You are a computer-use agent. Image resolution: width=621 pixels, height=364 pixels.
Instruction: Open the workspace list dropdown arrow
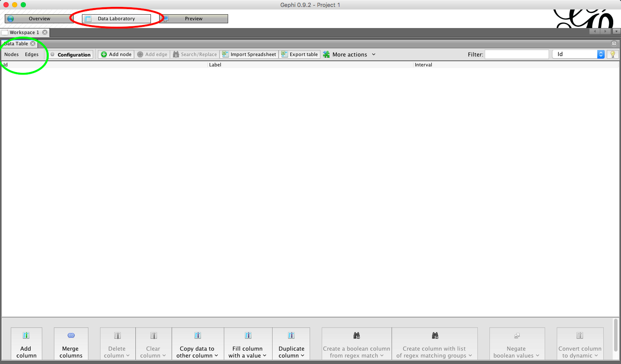(616, 31)
